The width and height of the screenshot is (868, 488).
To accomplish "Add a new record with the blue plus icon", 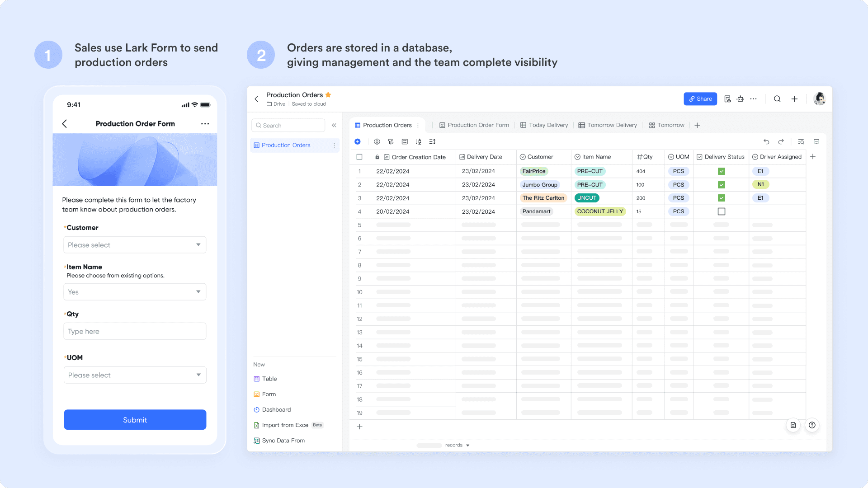I will point(358,141).
